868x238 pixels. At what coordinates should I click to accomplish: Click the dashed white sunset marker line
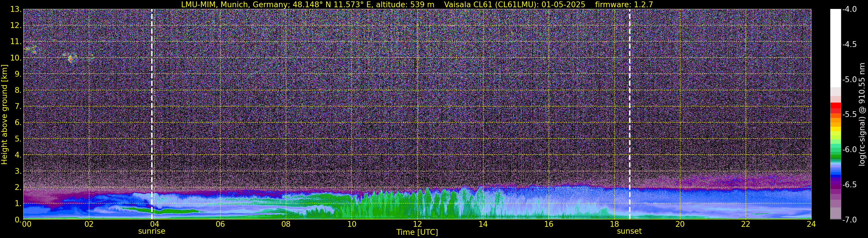point(629,114)
